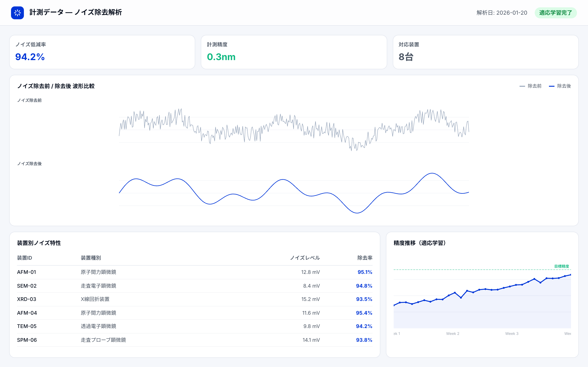Sort table by ノイズレベル header

[305, 258]
